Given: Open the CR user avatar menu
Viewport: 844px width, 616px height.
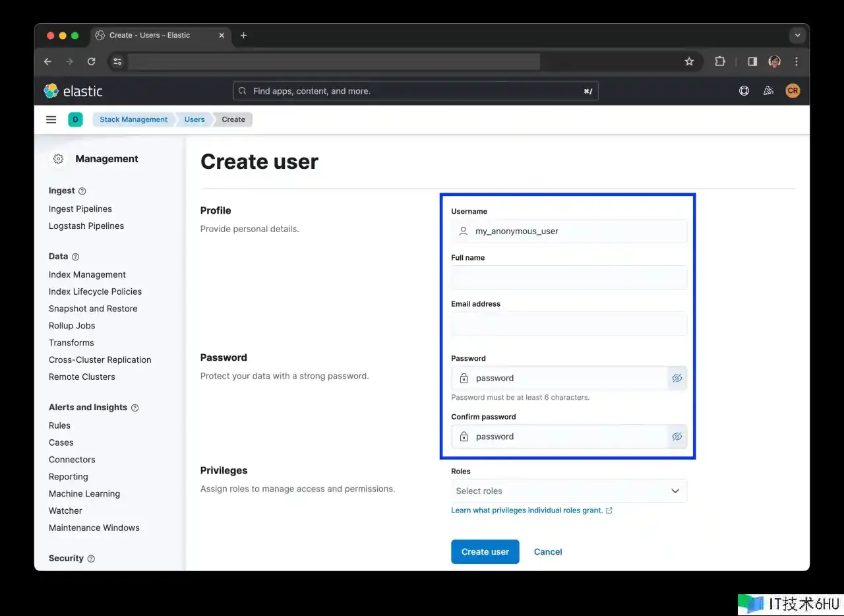Looking at the screenshot, I should [793, 91].
